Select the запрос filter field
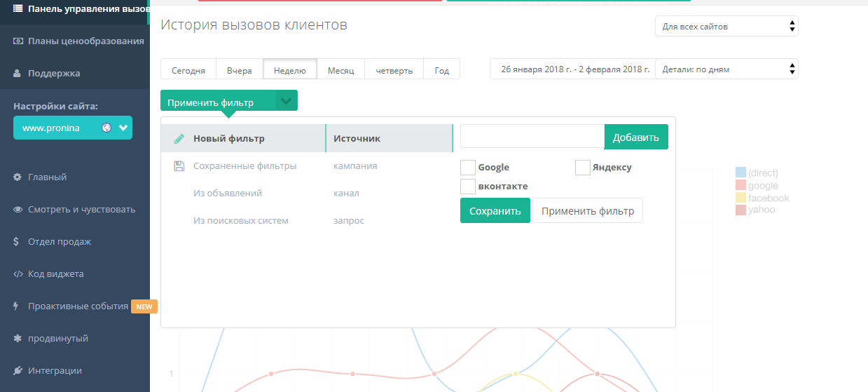Screen dimensions: 868x392 click(x=349, y=220)
